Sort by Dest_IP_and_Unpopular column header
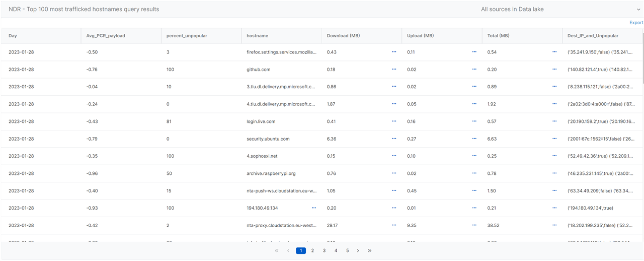Viewport: 644px width, 261px height. point(593,36)
